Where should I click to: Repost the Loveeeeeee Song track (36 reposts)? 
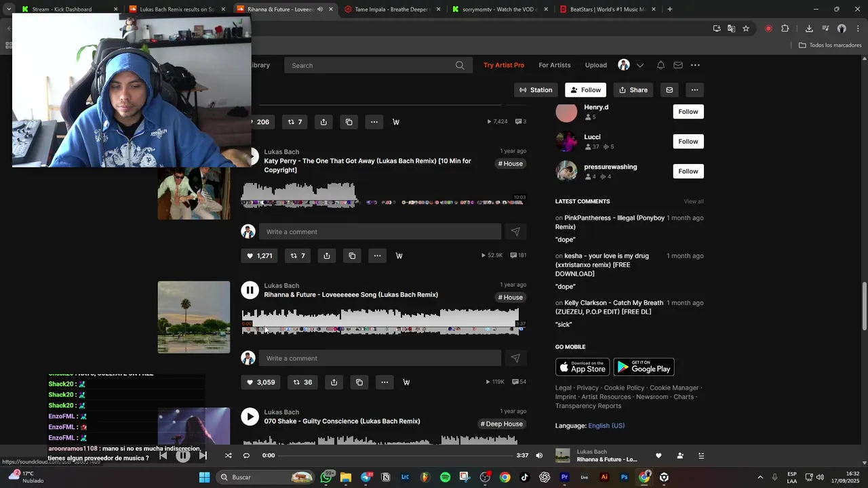click(x=302, y=382)
